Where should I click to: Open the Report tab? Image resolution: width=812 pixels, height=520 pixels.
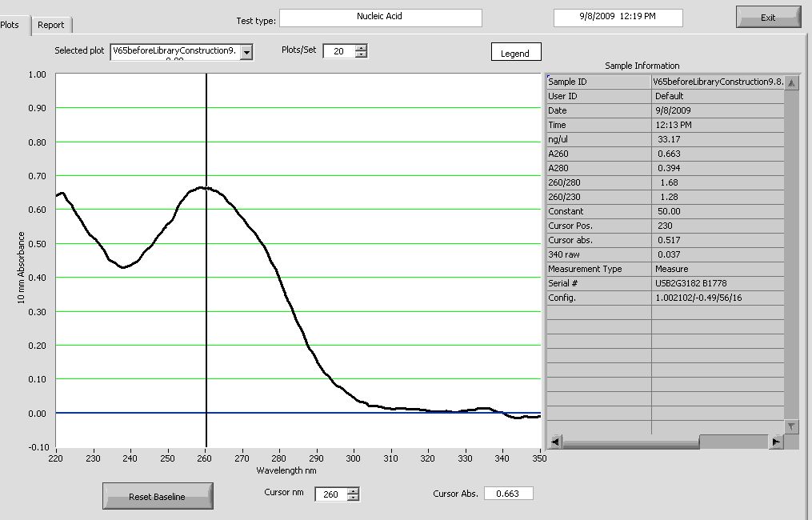50,25
